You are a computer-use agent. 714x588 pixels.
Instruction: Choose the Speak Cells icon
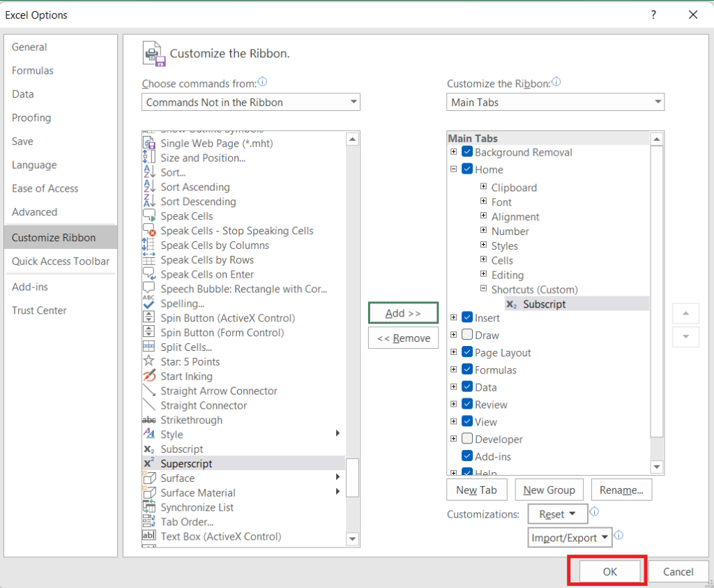tap(149, 216)
